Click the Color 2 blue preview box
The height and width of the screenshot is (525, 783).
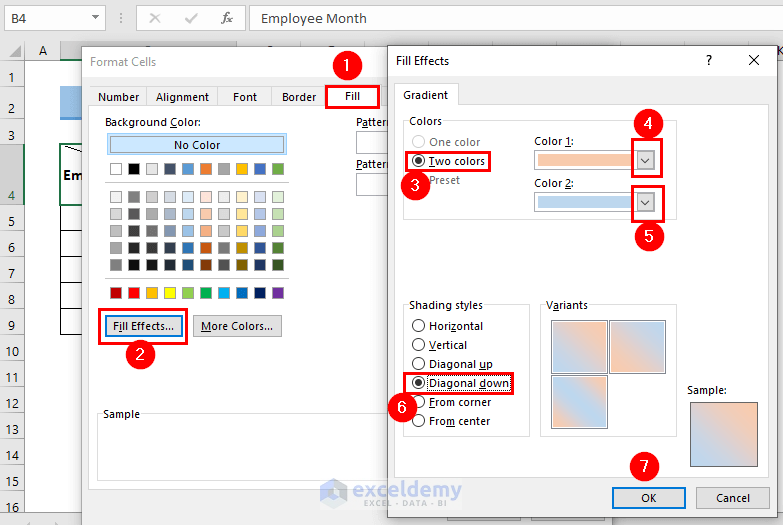[584, 202]
